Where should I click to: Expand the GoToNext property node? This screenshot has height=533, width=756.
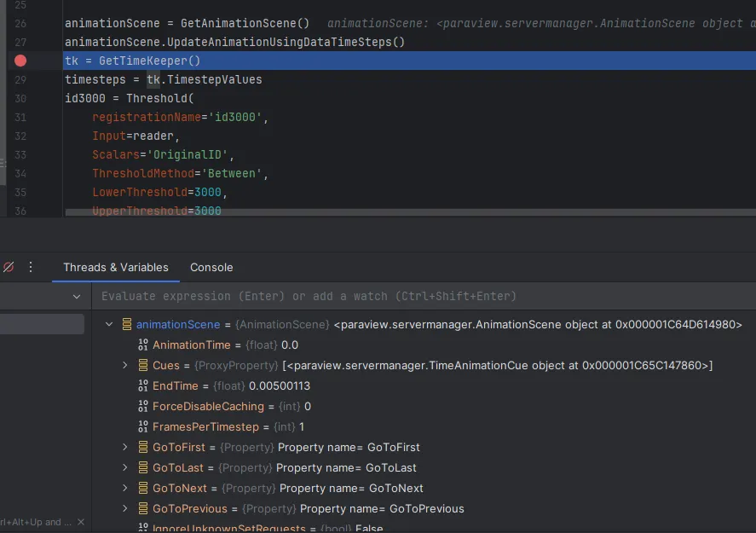point(124,488)
